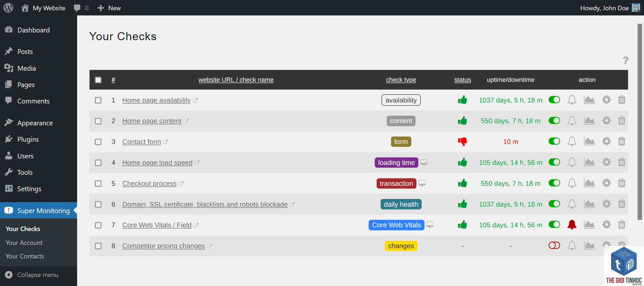Sort by website URL / check name
The height and width of the screenshot is (286, 644).
tap(236, 80)
